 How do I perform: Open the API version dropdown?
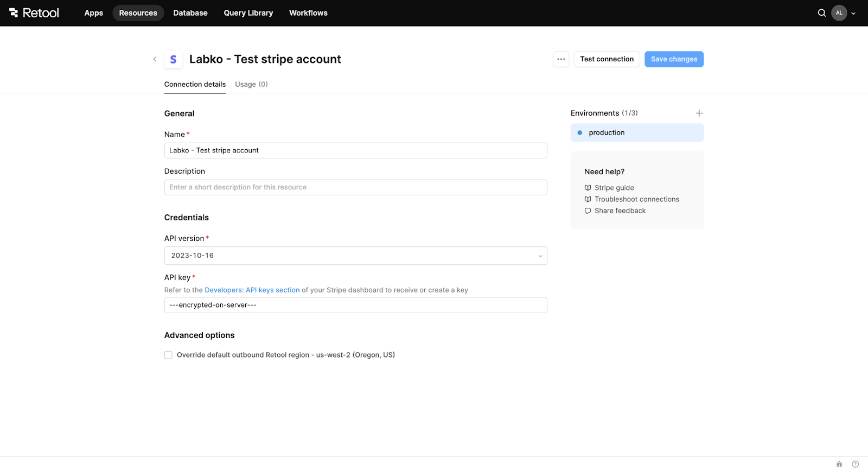pos(356,256)
